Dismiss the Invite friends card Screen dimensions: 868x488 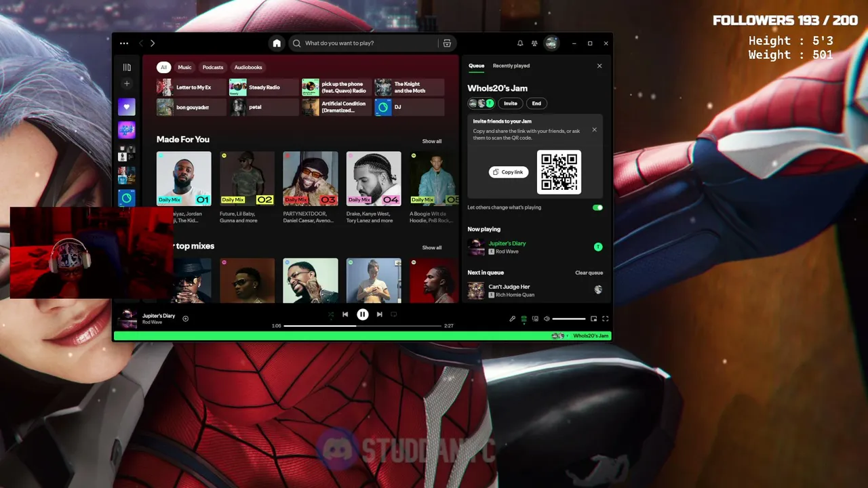595,129
